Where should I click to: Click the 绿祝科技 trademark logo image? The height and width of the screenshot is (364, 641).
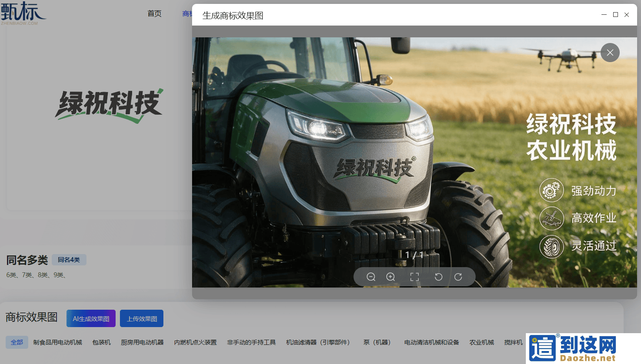(109, 106)
